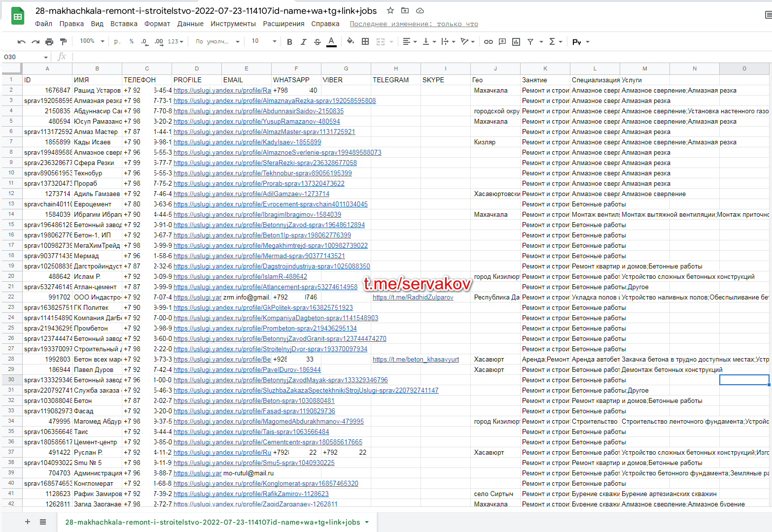Open YusupRamazanov-480594 profile link
Image resolution: width=772 pixels, height=532 pixels.
256,121
